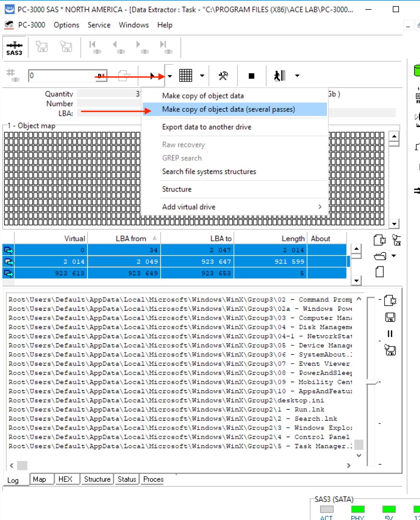
Task: Switch to the HEX tab
Action: [x=65, y=479]
